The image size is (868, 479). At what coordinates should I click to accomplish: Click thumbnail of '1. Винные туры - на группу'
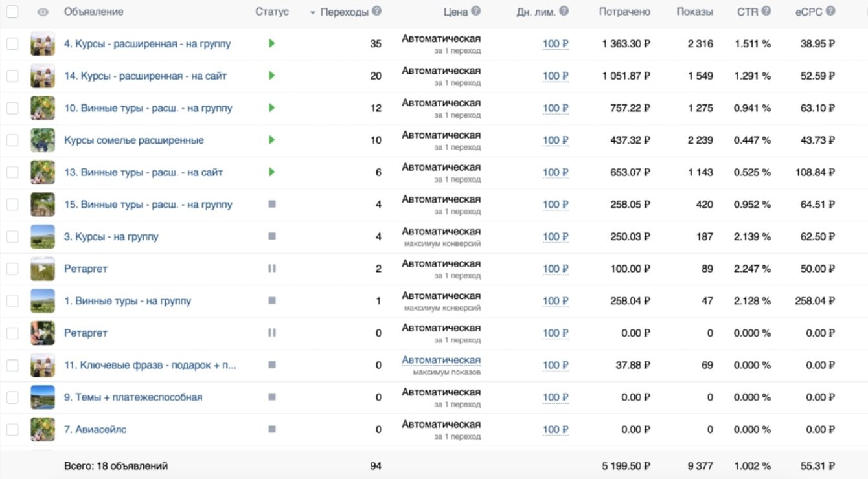point(43,301)
